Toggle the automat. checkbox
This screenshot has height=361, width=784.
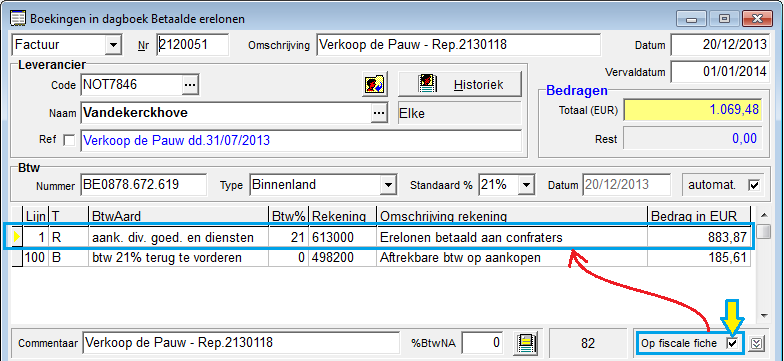(x=753, y=185)
